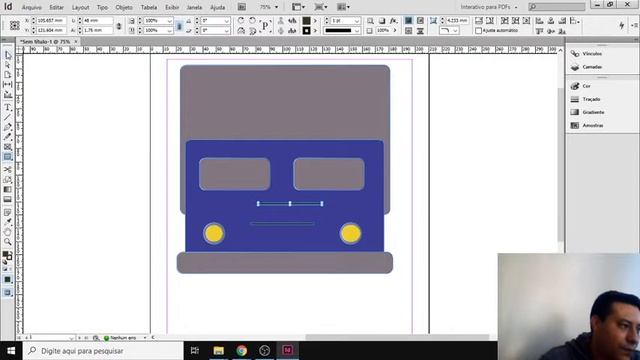Open the view options dropdown in the top bar
The image size is (640, 360).
298,7
